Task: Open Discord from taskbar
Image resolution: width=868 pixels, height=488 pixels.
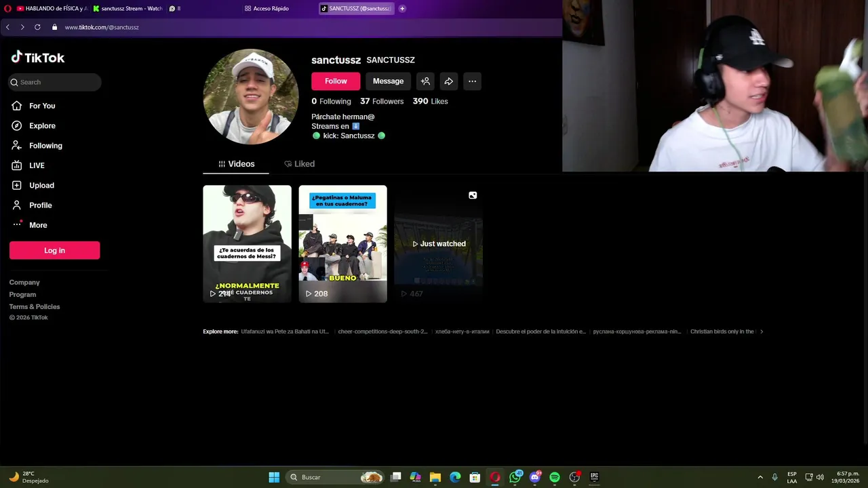Action: pyautogui.click(x=535, y=477)
